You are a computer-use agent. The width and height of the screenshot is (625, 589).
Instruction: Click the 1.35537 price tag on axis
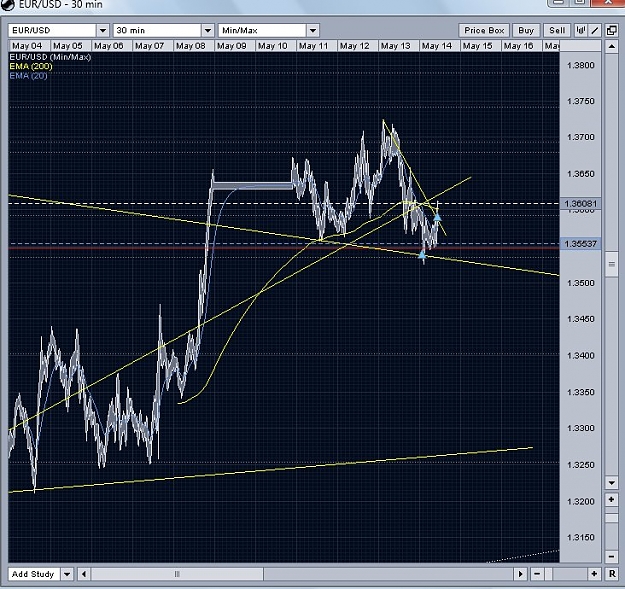(x=580, y=243)
